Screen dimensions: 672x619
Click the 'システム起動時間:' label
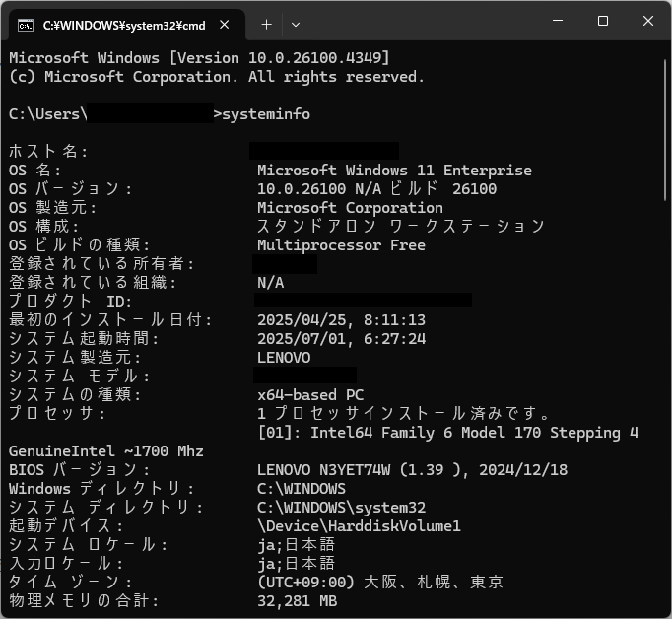coord(84,339)
